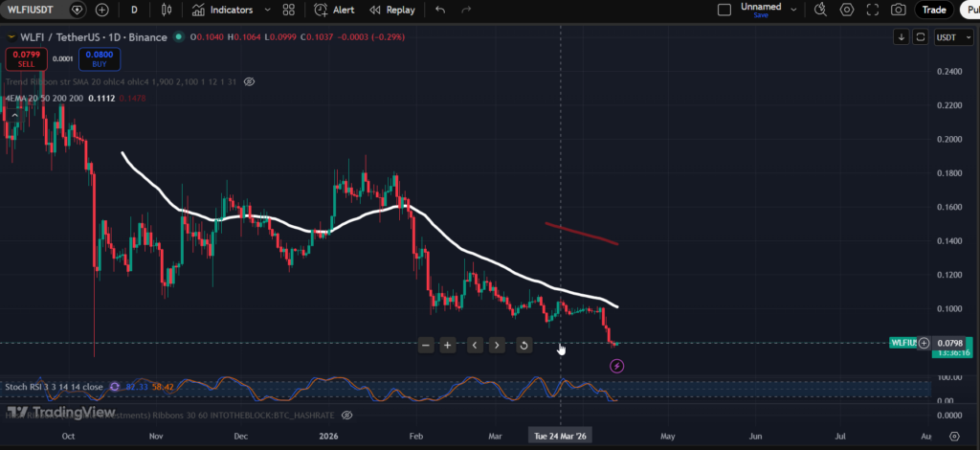980x450 pixels.
Task: Toggle visibility of the Ribbons hashrate indicator
Action: (347, 416)
